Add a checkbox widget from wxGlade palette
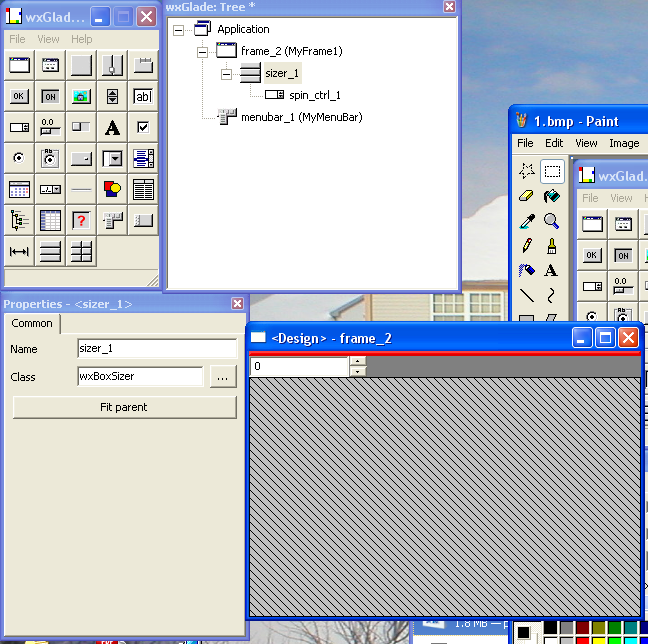The width and height of the screenshot is (648, 644). coord(143,127)
